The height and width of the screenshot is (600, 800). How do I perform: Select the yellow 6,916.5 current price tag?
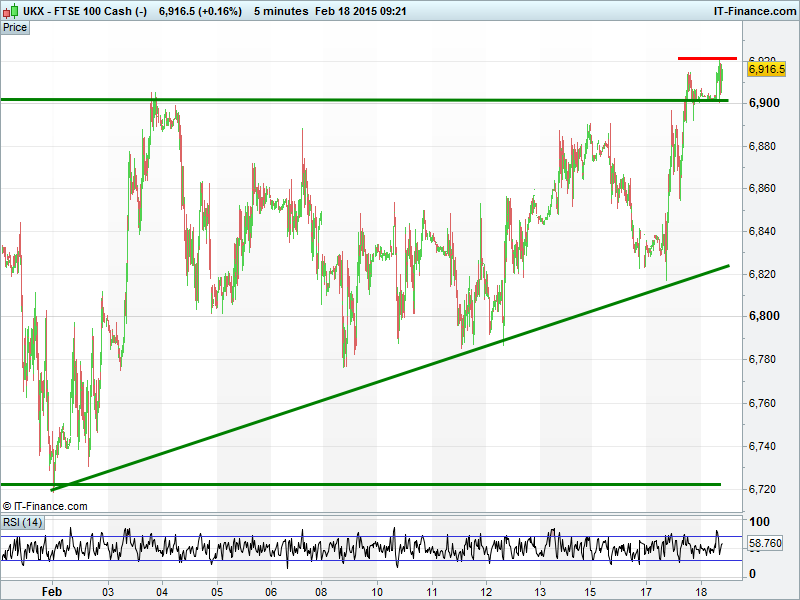coord(766,69)
